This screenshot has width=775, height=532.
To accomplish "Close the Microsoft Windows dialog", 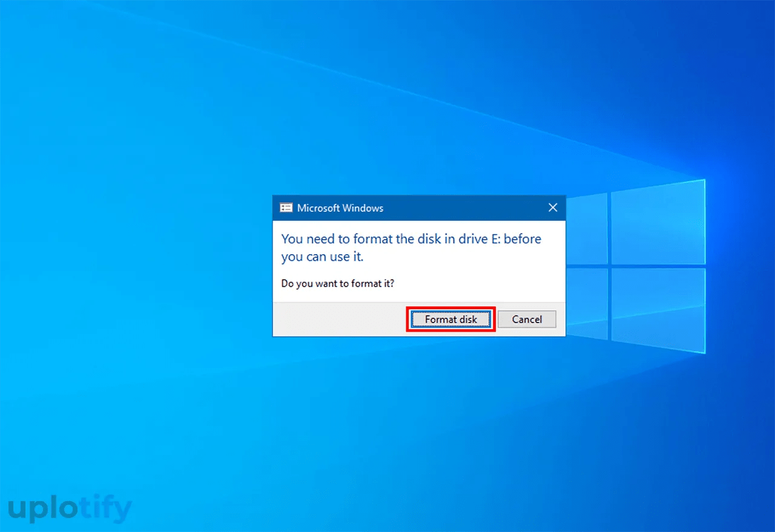I will (x=553, y=208).
